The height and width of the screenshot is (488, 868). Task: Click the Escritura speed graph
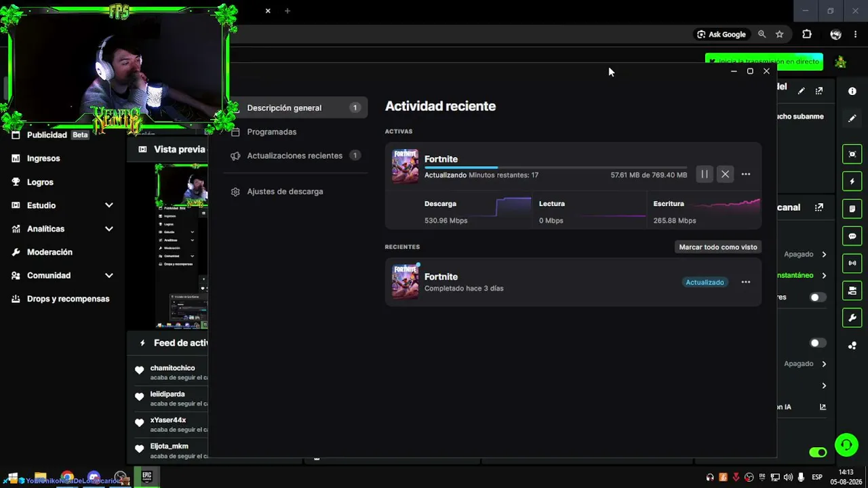[726, 207]
